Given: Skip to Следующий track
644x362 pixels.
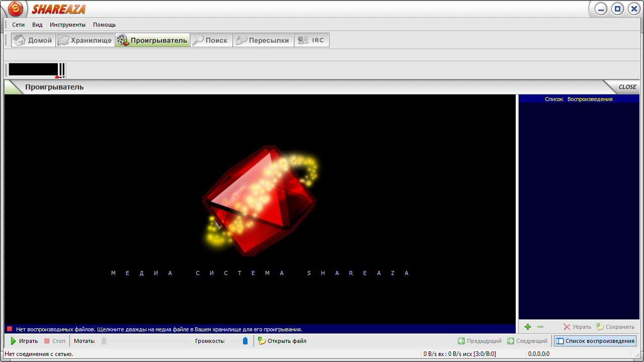Looking at the screenshot, I should (x=527, y=341).
